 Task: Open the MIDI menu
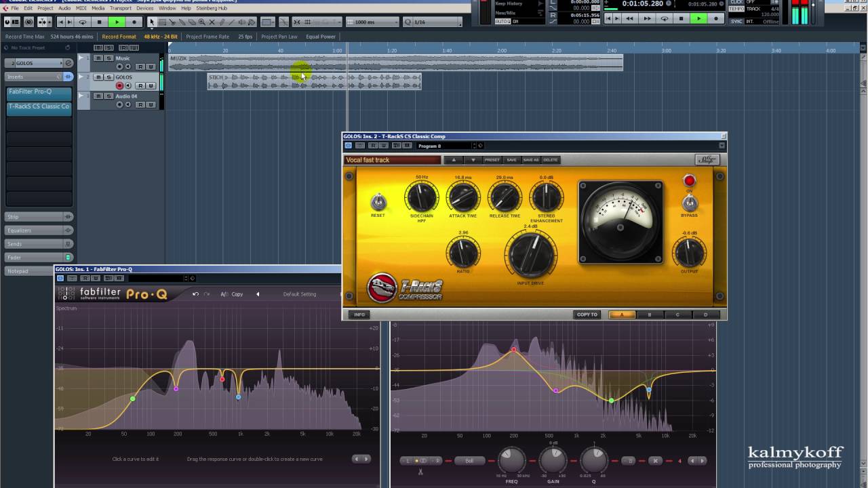click(81, 8)
